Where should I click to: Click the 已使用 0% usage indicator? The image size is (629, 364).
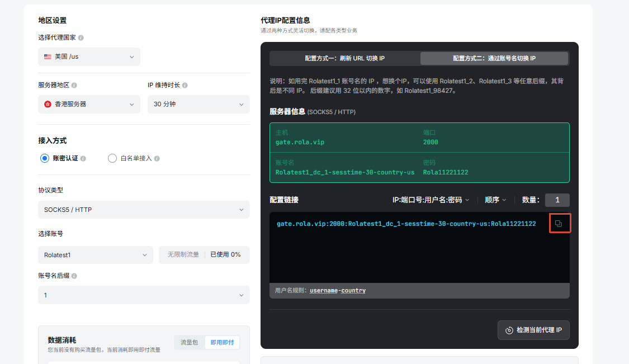(225, 254)
